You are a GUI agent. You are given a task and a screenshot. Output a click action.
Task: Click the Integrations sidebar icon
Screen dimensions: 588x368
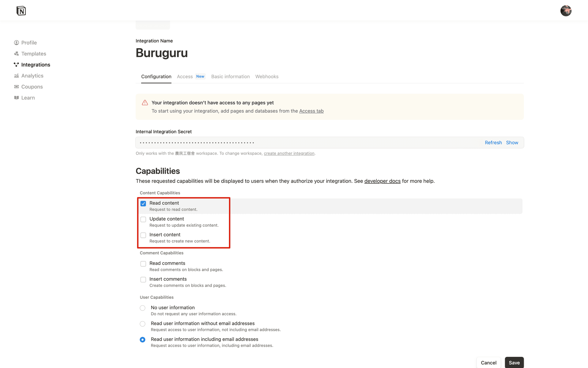[x=17, y=65]
